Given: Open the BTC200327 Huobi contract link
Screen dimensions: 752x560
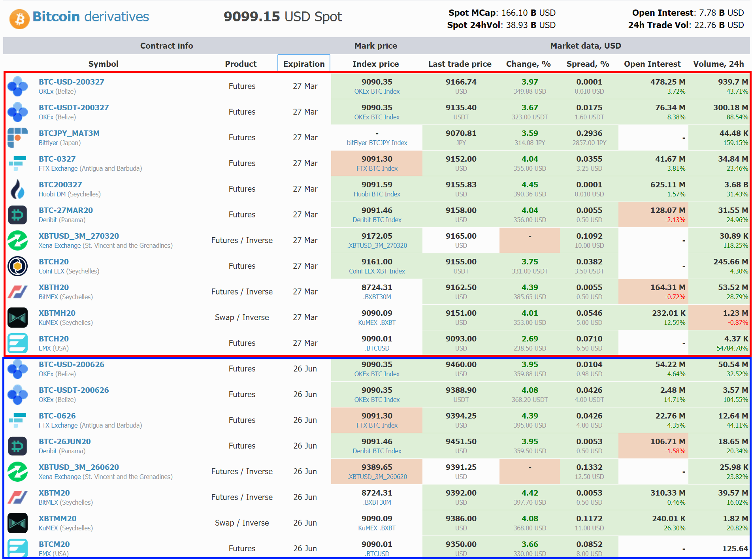Looking at the screenshot, I should [x=60, y=185].
